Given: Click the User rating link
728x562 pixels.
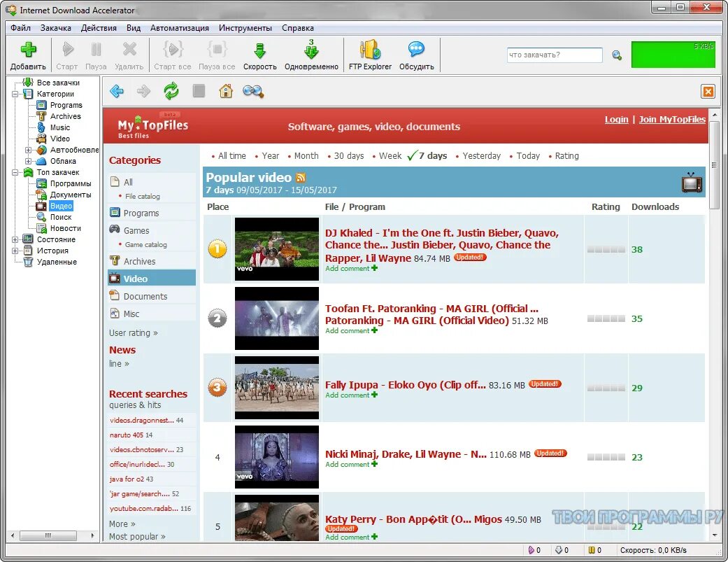Looking at the screenshot, I should [134, 333].
